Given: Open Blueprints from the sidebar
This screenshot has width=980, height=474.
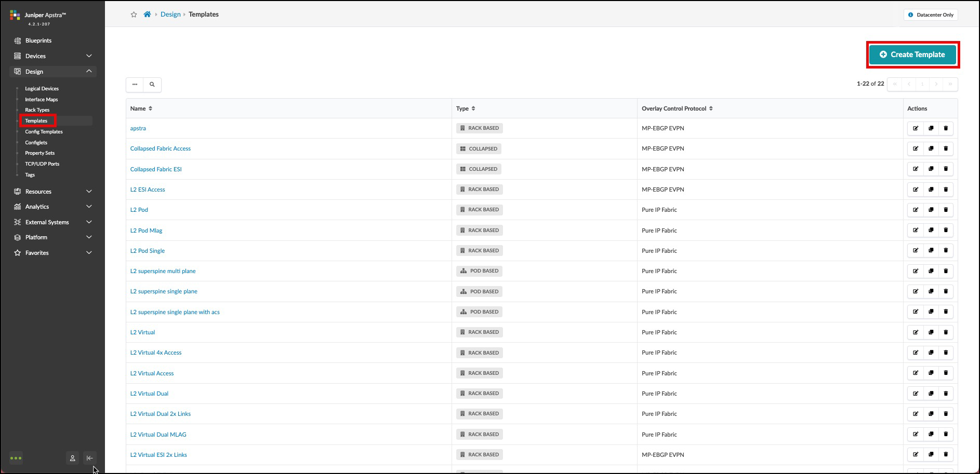Looking at the screenshot, I should [38, 40].
